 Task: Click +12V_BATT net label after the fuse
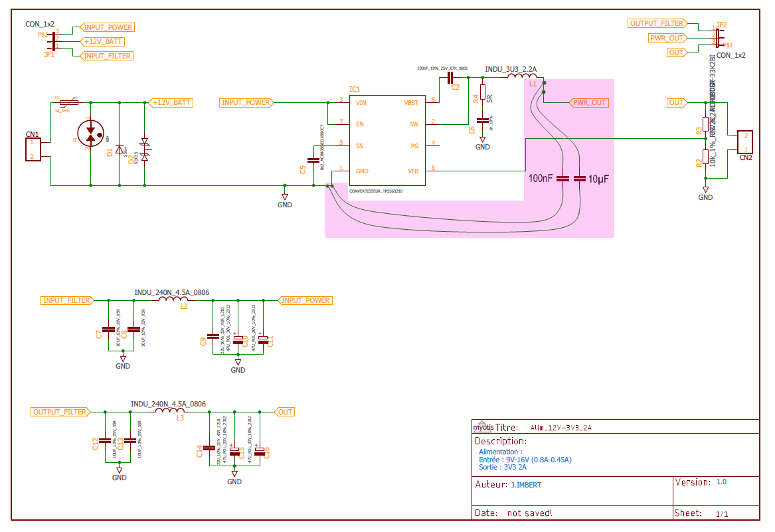(x=171, y=103)
